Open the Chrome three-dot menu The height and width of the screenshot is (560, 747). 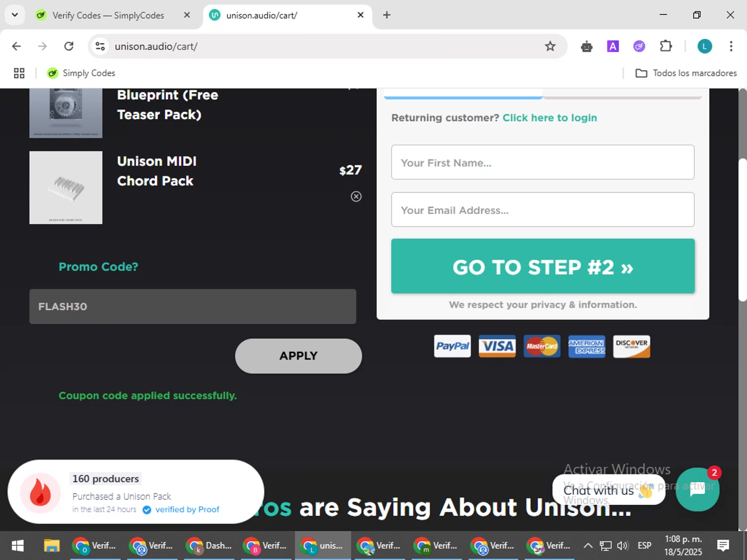pyautogui.click(x=731, y=46)
